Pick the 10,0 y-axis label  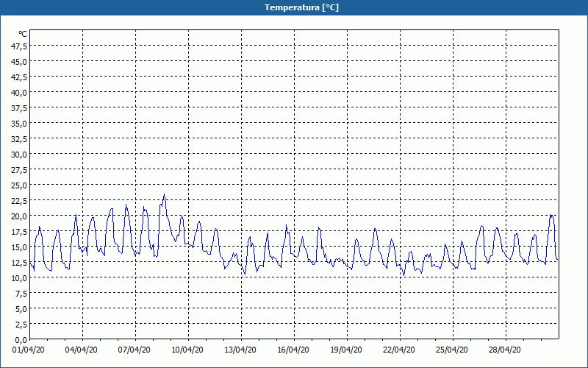(19, 278)
